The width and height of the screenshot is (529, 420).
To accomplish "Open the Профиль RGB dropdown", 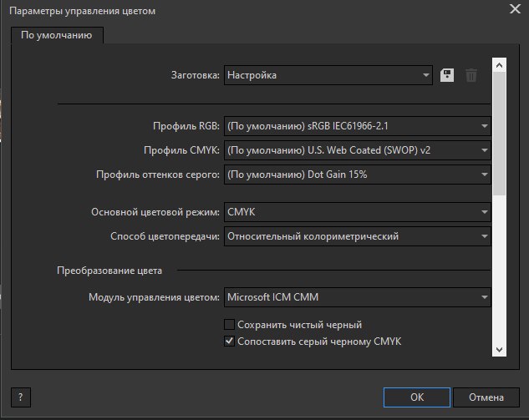I will pyautogui.click(x=358, y=126).
